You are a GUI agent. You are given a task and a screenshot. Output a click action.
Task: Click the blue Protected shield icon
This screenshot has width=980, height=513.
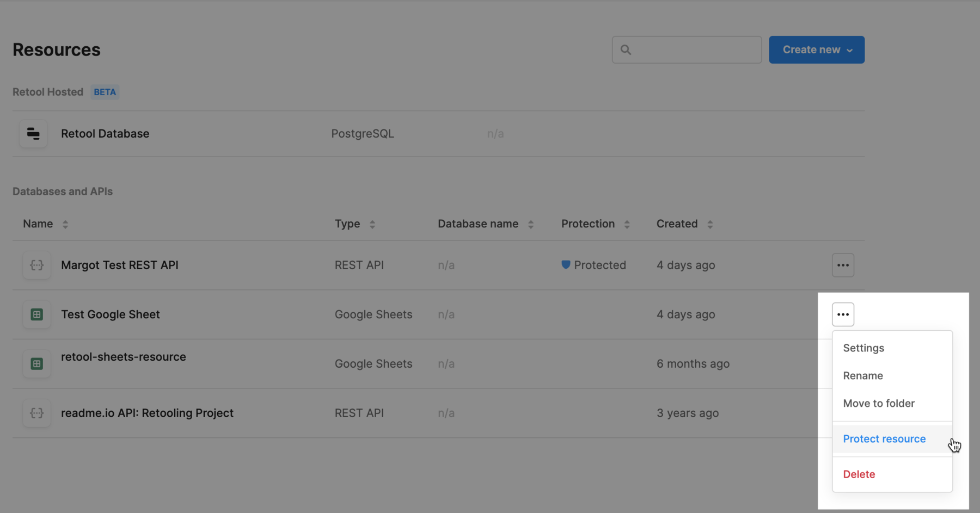pyautogui.click(x=566, y=265)
